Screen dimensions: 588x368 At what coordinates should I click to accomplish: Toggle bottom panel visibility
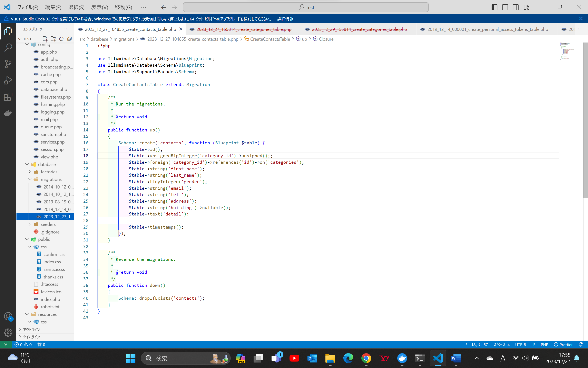(505, 7)
